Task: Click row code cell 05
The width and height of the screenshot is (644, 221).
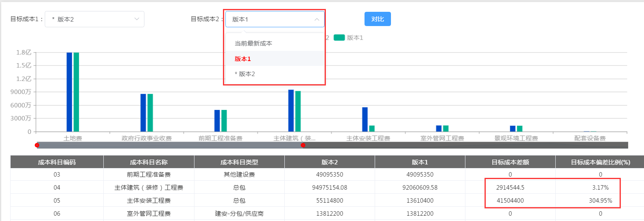Action: [57, 200]
